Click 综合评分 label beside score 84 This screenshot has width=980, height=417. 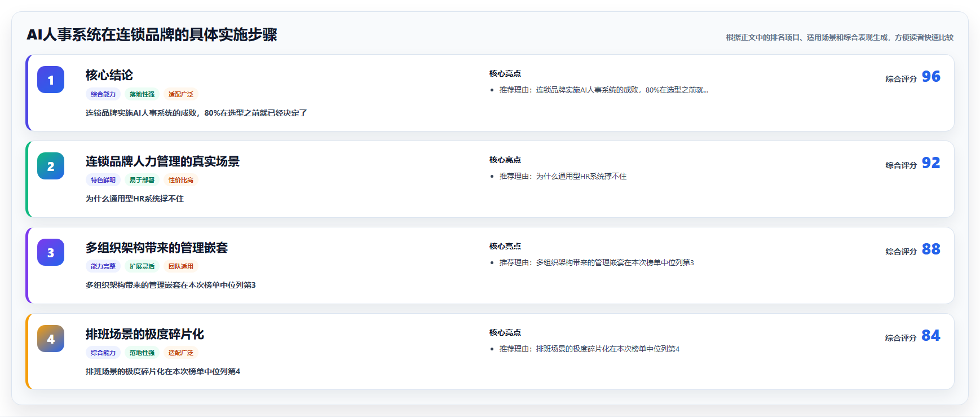click(901, 338)
